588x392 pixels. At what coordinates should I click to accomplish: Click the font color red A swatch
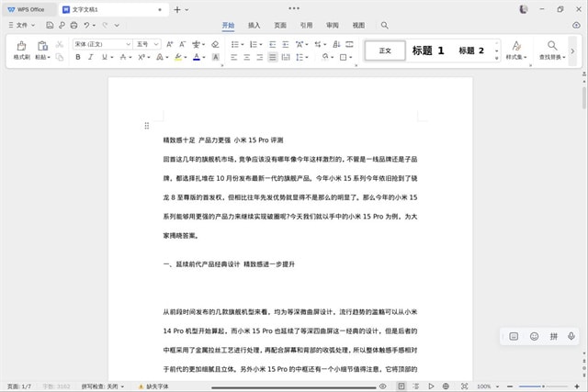point(197,57)
